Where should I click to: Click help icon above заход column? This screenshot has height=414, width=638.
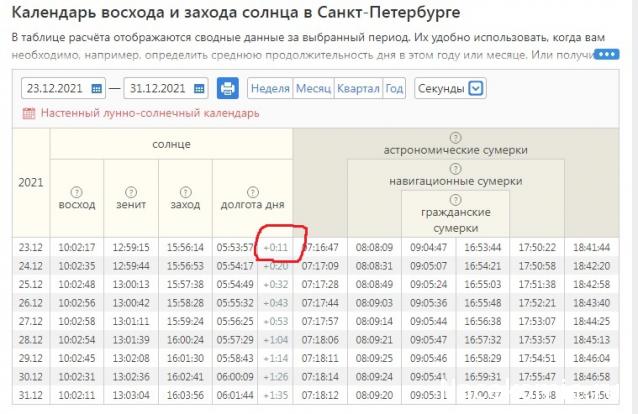point(184,190)
